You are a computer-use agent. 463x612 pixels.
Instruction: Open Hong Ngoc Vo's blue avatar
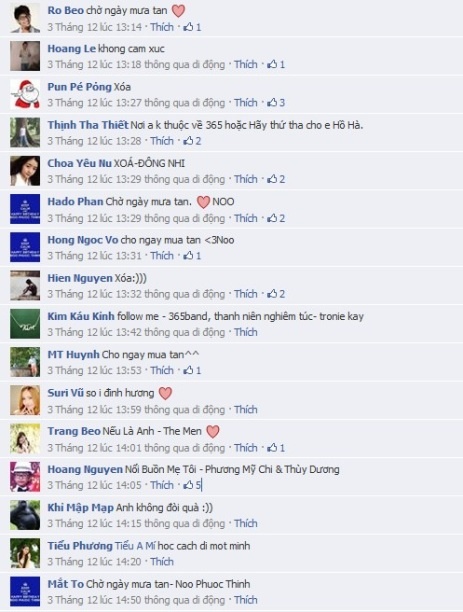pos(25,247)
